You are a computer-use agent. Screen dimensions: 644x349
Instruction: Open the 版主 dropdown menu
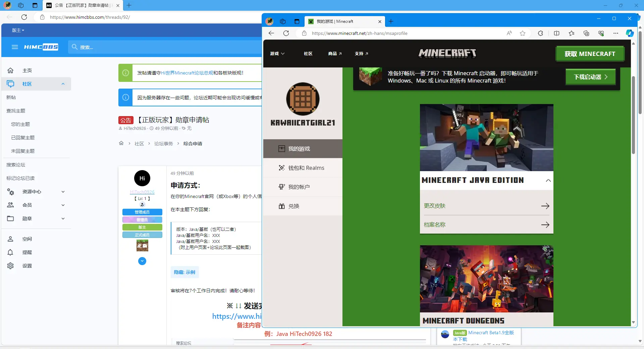(18, 30)
